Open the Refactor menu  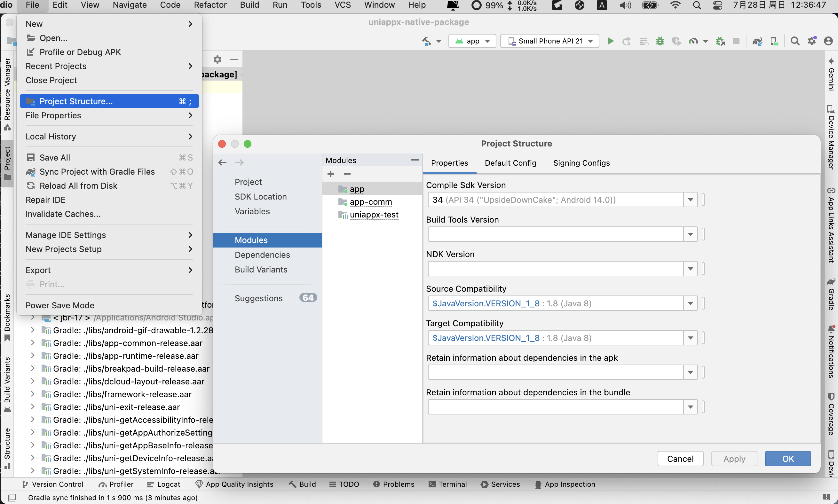pos(210,5)
